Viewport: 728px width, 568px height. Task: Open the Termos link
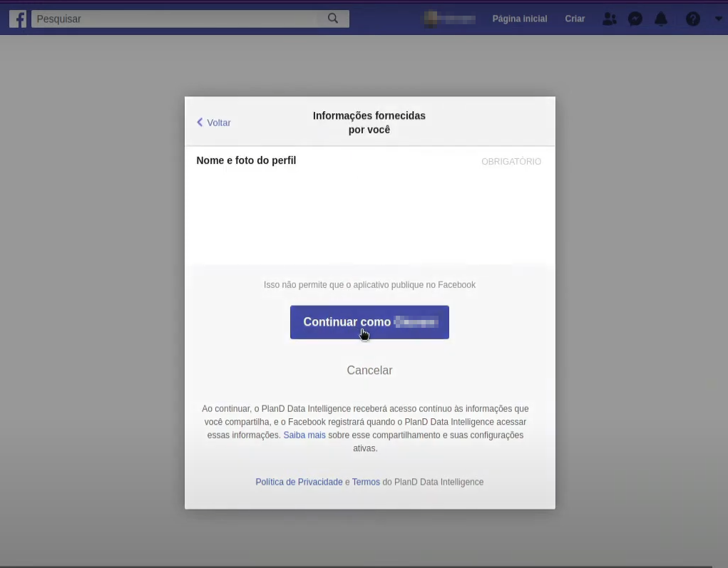click(366, 482)
